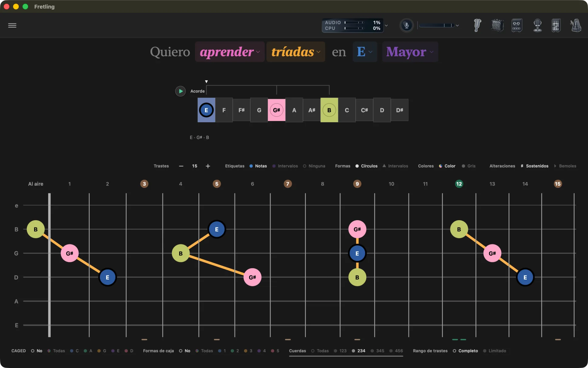
Task: Select Bemoles under Alteraciones
Action: tap(565, 166)
